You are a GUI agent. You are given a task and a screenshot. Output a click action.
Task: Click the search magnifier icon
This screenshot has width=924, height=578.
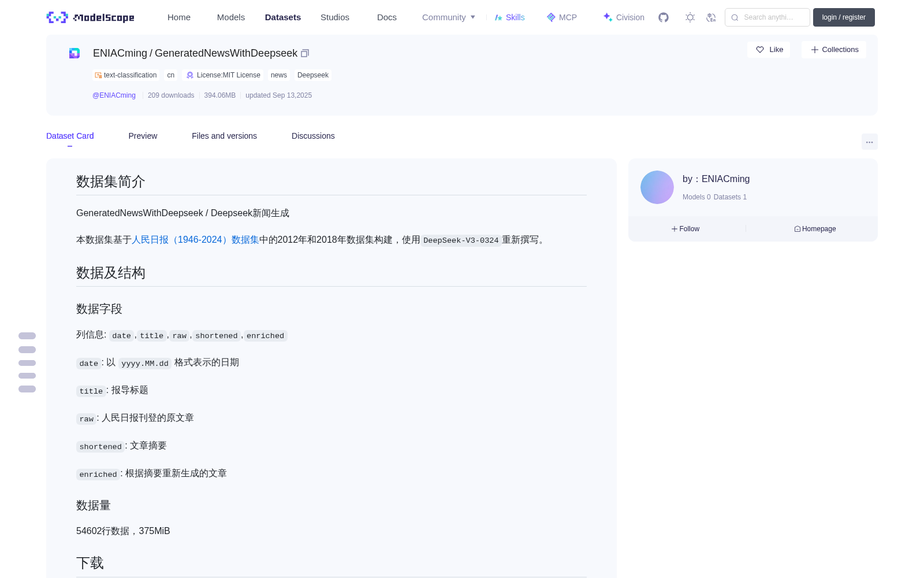pos(735,17)
